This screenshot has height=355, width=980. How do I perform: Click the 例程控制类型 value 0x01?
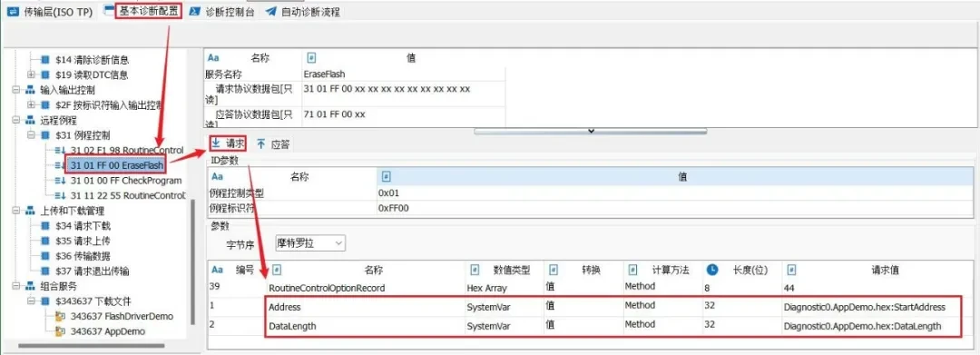click(x=388, y=193)
